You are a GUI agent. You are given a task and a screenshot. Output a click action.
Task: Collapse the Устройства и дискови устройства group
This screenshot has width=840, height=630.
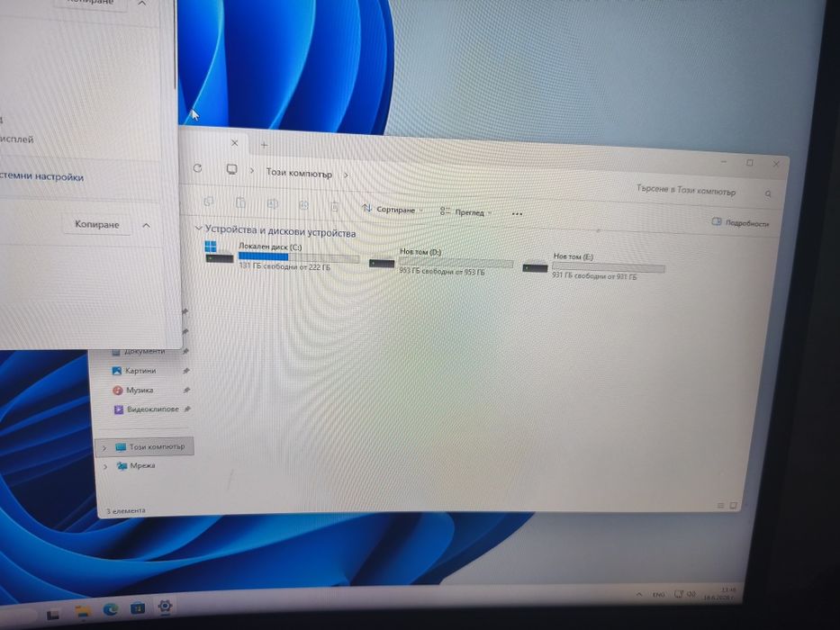(x=198, y=229)
